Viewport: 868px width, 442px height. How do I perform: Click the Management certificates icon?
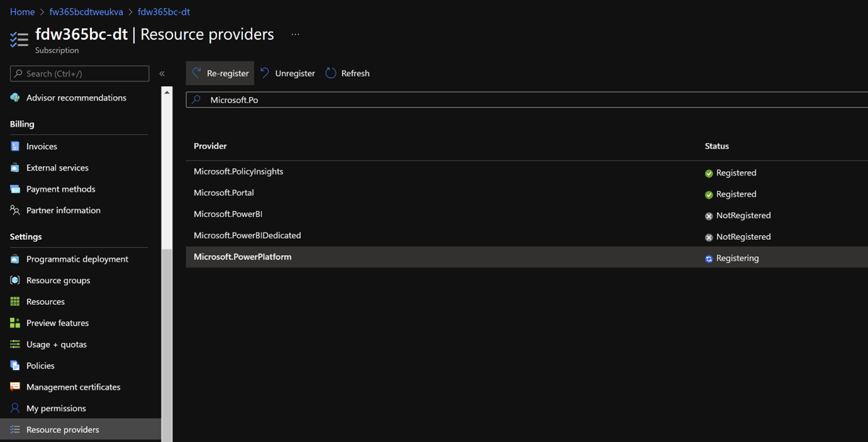[x=15, y=387]
